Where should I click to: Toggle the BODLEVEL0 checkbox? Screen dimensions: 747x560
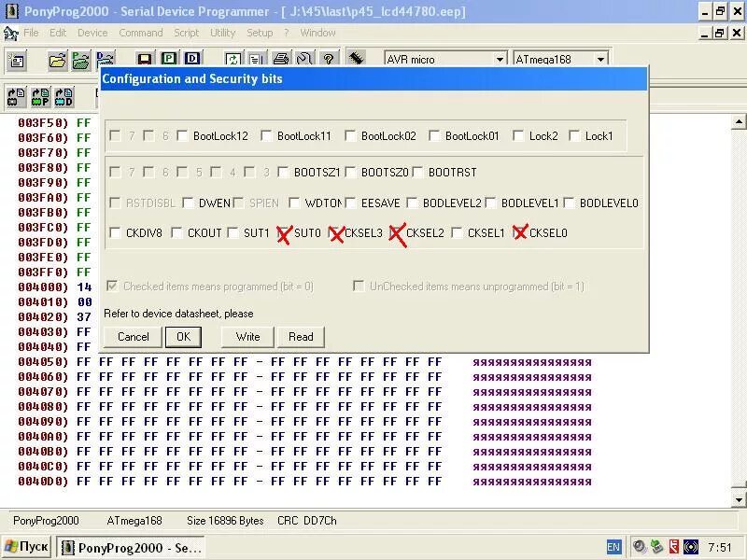569,203
